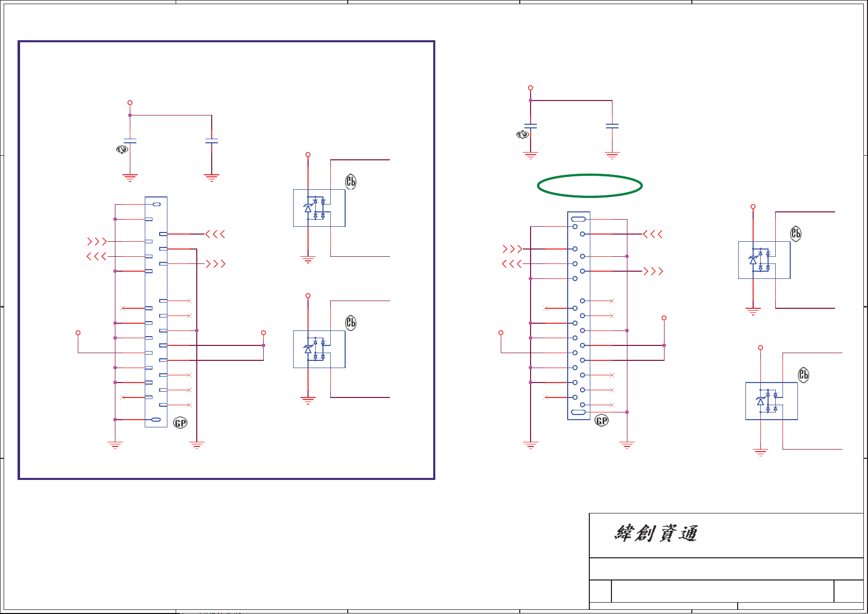Click the GP marker beside the right connector
Viewport: 868px width, 614px height.
coord(602,421)
